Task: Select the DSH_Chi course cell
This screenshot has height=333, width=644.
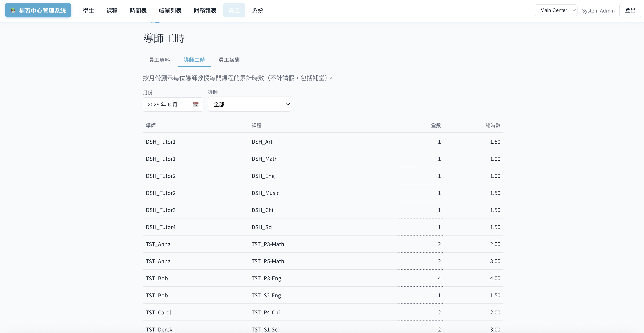Action: click(x=262, y=210)
